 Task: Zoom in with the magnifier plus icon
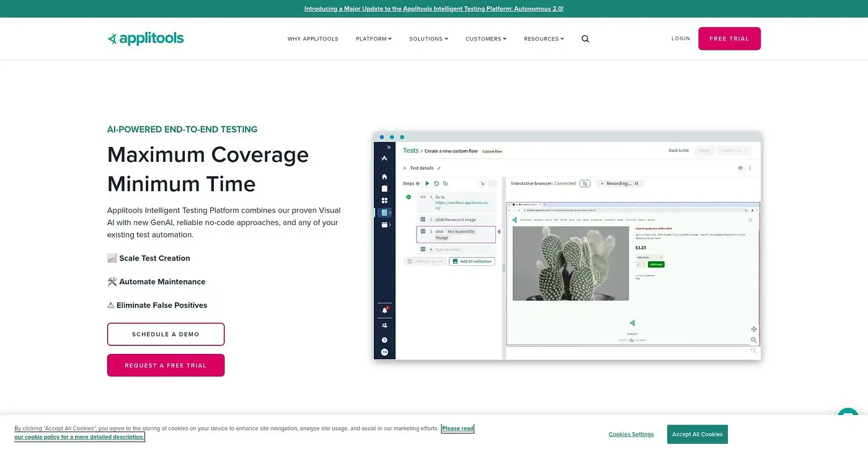tap(754, 340)
